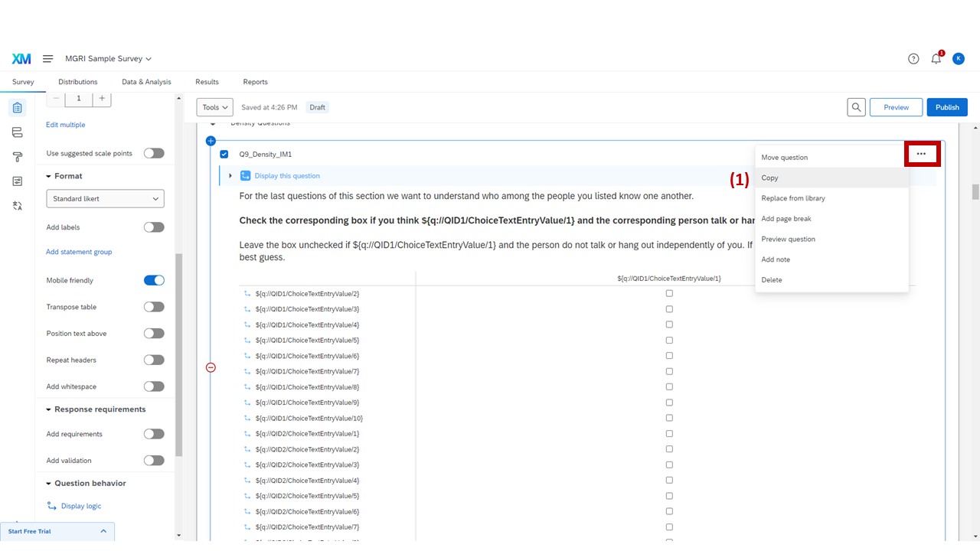Open the notifications bell icon
The image size is (980, 551).
pos(936,58)
